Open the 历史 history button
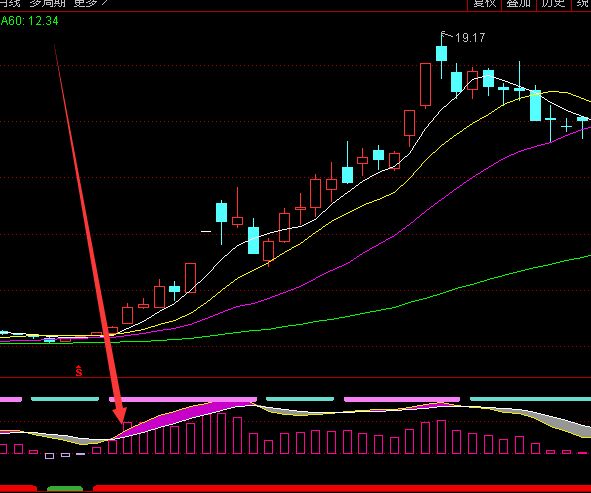Viewport: 591px width, 493px height. point(553,3)
